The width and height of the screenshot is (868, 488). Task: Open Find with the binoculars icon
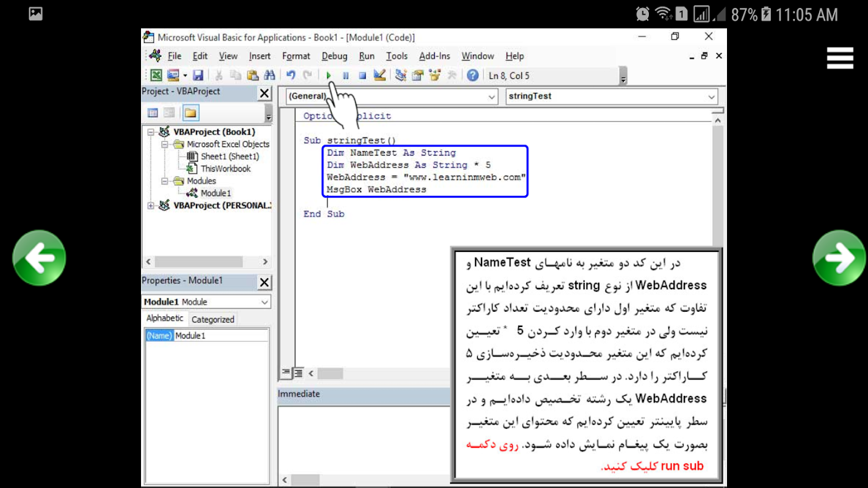pos(270,76)
